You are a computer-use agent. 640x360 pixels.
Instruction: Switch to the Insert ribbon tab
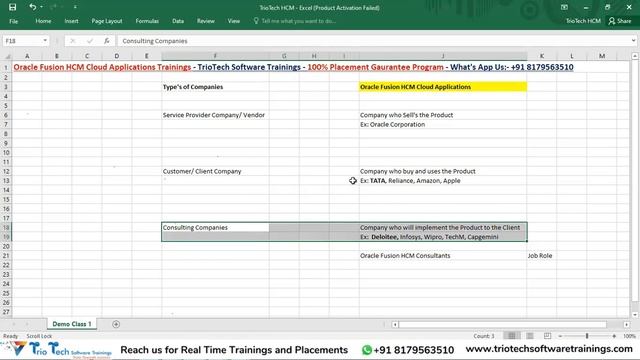click(x=71, y=21)
